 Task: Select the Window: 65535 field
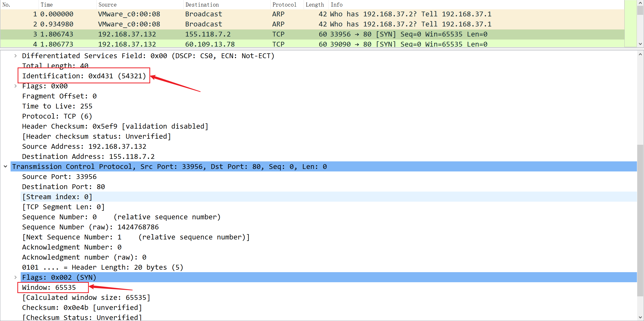[49, 288]
